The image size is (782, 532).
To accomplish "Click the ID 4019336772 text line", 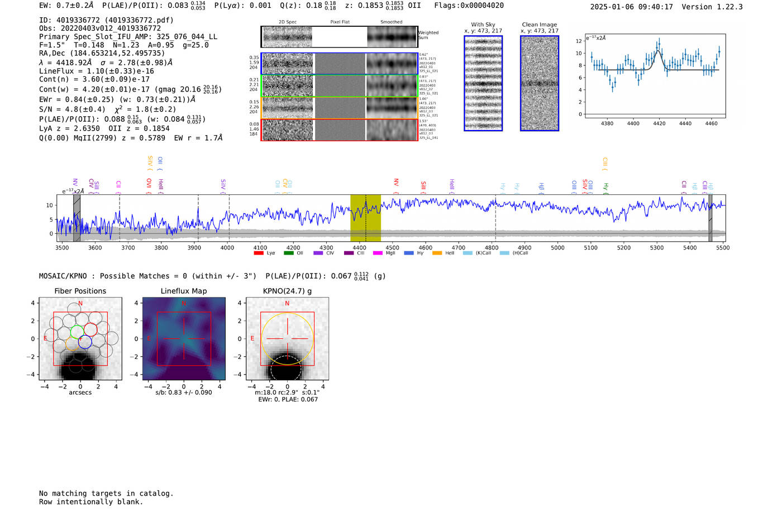I will tap(106, 20).
